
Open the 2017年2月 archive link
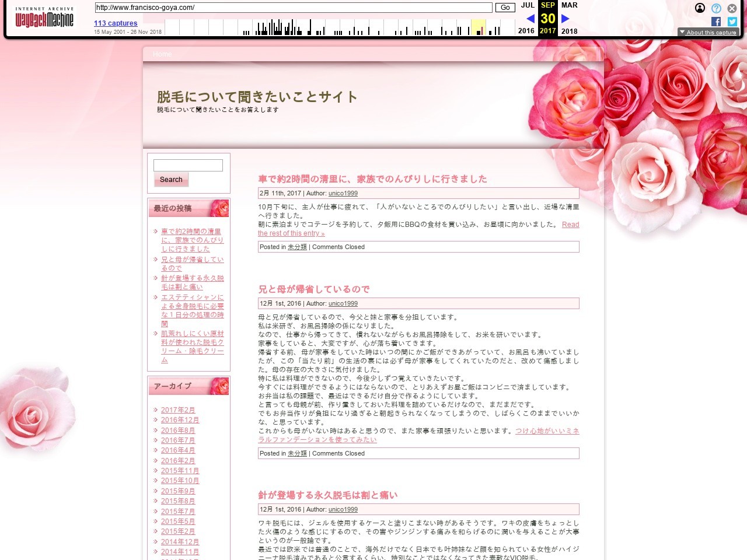pyautogui.click(x=178, y=410)
